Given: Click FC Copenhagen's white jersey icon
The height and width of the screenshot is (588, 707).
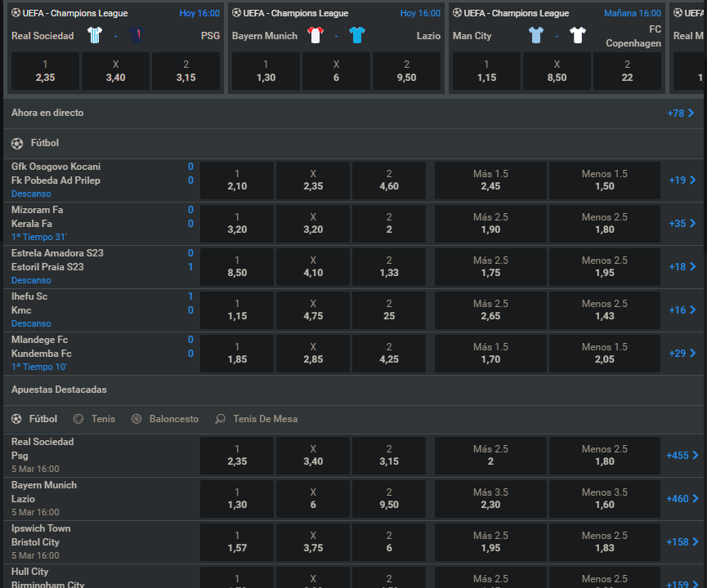Looking at the screenshot, I should [x=578, y=35].
